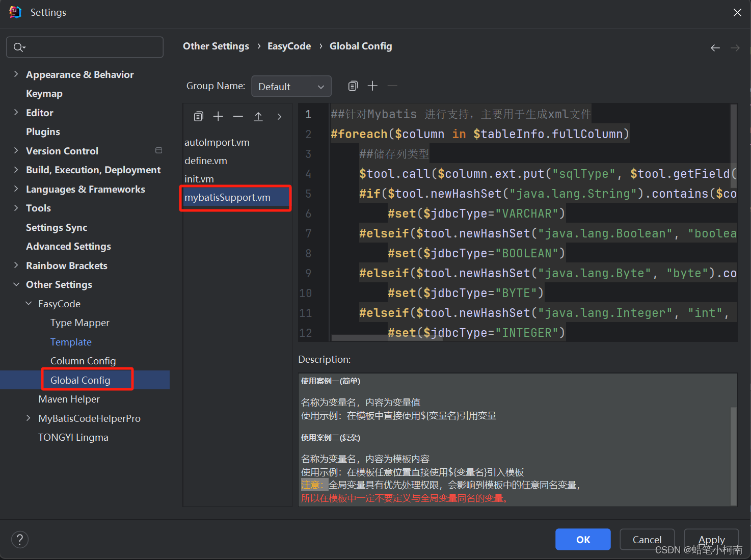
Task: Expand the Tools section
Action: 16,208
